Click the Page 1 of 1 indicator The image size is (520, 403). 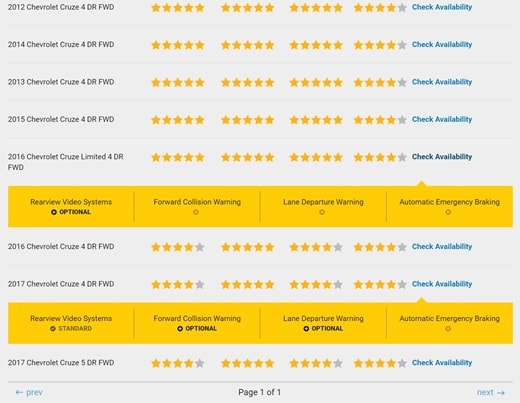260,392
